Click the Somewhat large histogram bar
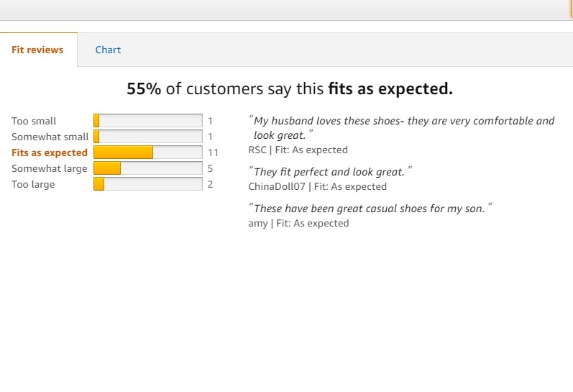The image size is (573, 392). click(148, 168)
